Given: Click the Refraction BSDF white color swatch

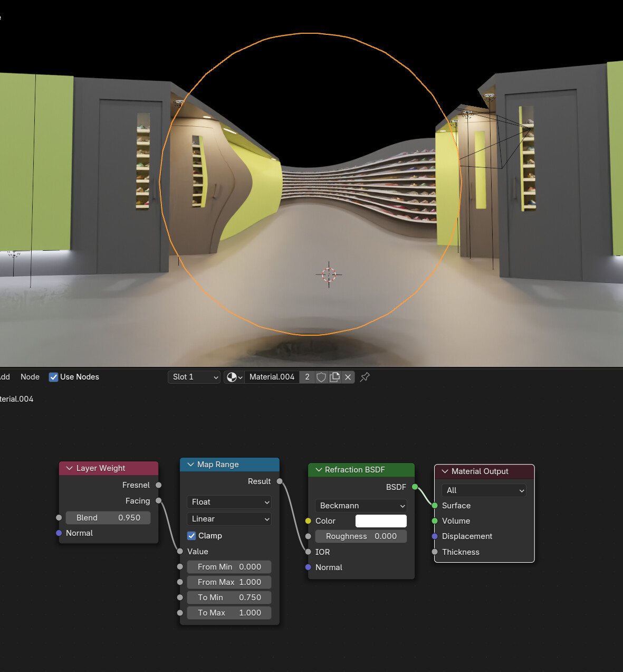Looking at the screenshot, I should point(381,521).
